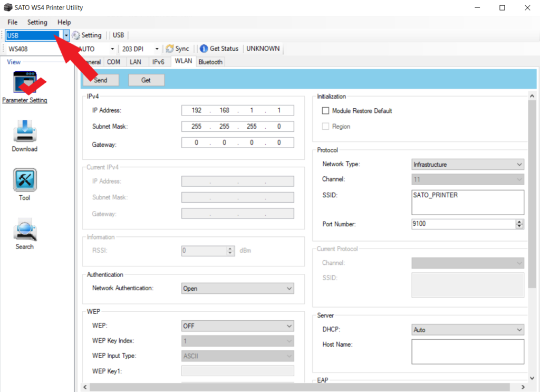540x392 pixels.
Task: Click the UNKNOWN status label
Action: [263, 49]
